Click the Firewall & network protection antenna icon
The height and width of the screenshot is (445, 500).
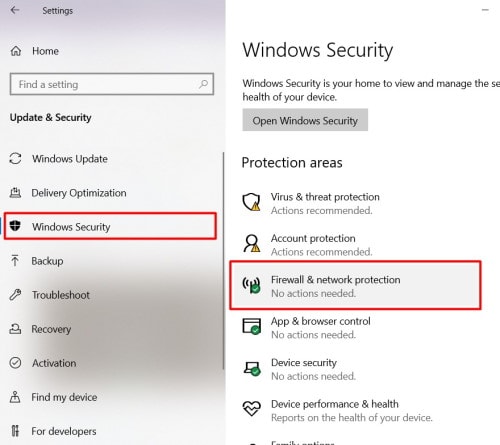[x=251, y=285]
